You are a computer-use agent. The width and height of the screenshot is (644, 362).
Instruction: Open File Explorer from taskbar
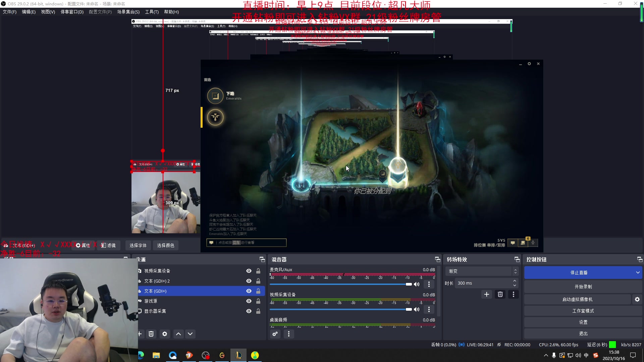click(x=156, y=355)
